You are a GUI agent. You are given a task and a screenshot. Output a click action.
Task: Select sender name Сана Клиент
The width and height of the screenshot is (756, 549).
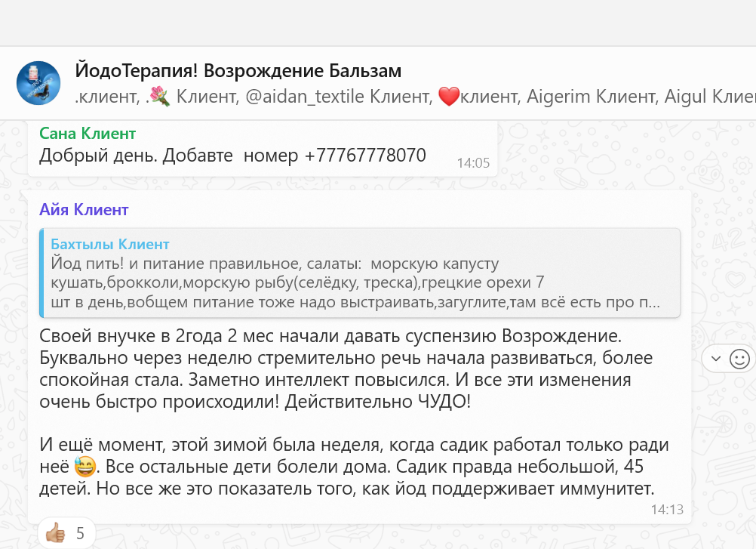[88, 134]
